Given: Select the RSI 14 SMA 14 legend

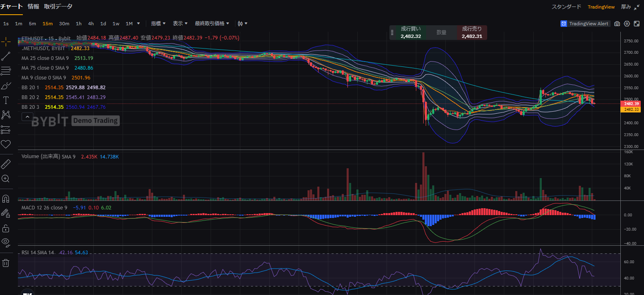Looking at the screenshot, I should click(x=38, y=253).
